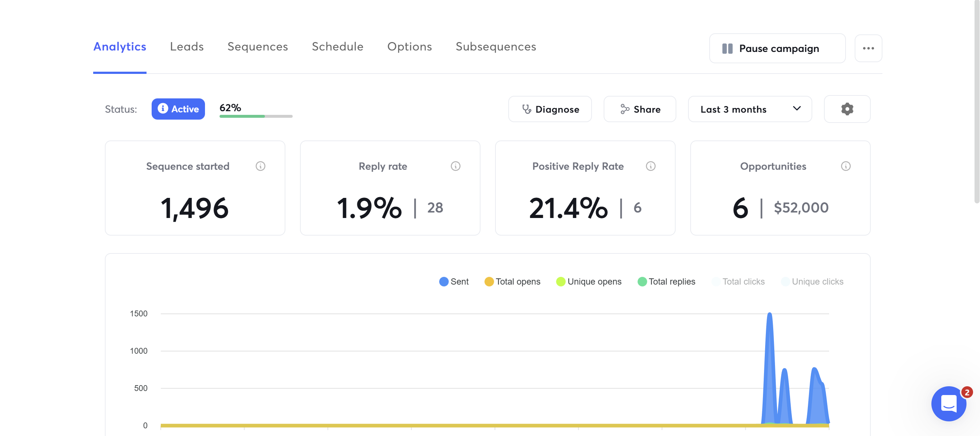Click the Share button
Viewport: 980px width, 436px height.
(639, 109)
